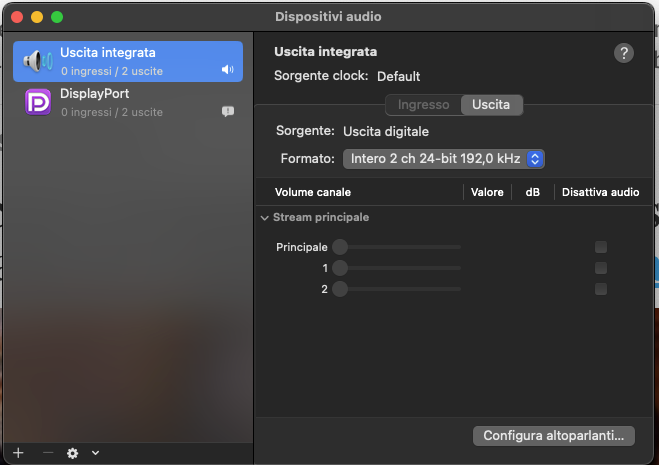Select DisplayPort device name in the list
The image size is (659, 465).
95,94
